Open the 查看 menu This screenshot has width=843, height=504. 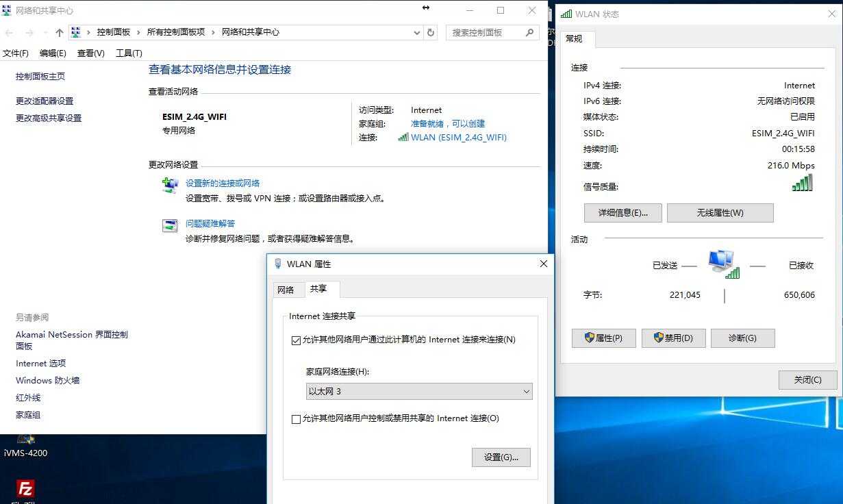[92, 53]
